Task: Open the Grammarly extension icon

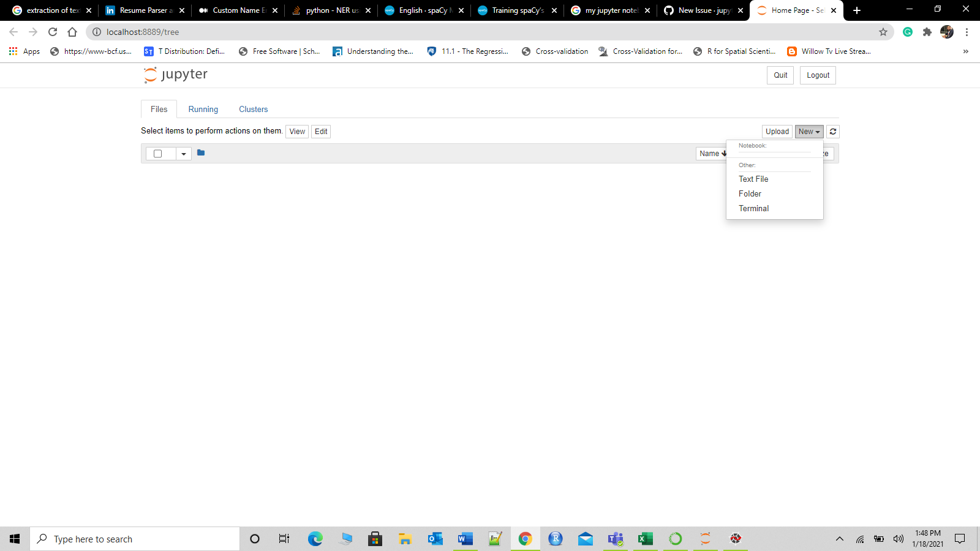Action: [x=908, y=32]
